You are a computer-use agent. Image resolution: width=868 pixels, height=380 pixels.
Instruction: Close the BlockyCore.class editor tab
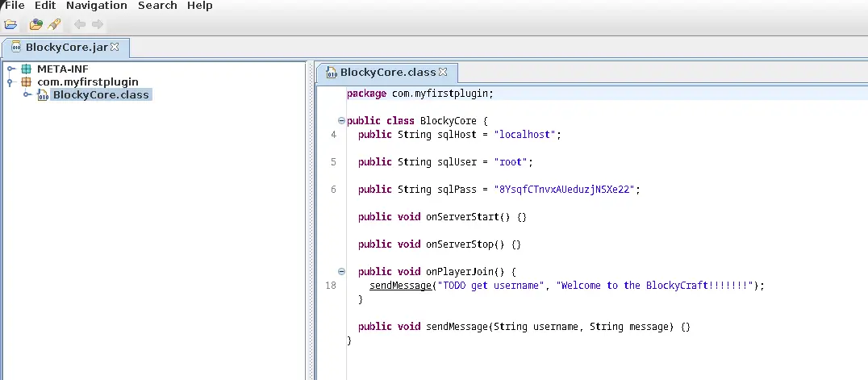click(x=443, y=72)
